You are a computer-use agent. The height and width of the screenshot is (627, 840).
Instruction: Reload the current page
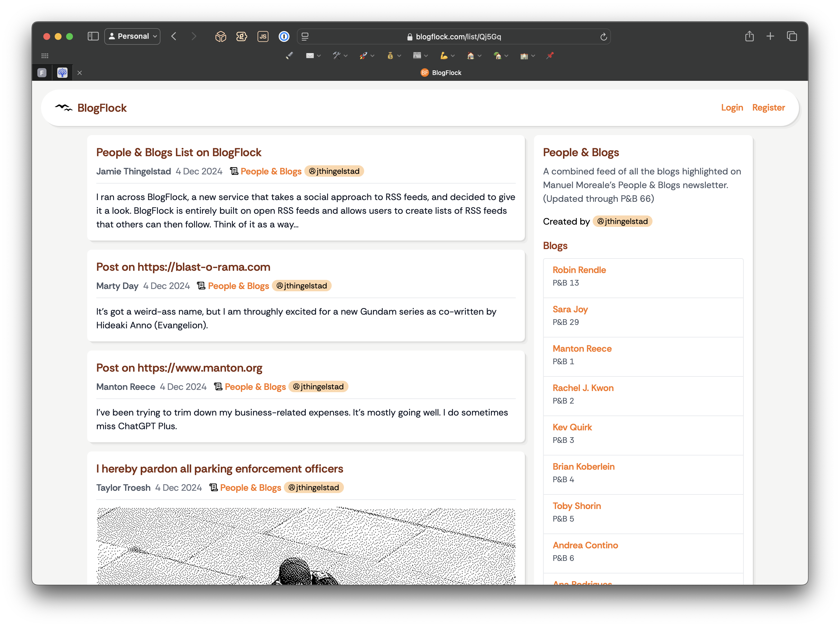(603, 37)
